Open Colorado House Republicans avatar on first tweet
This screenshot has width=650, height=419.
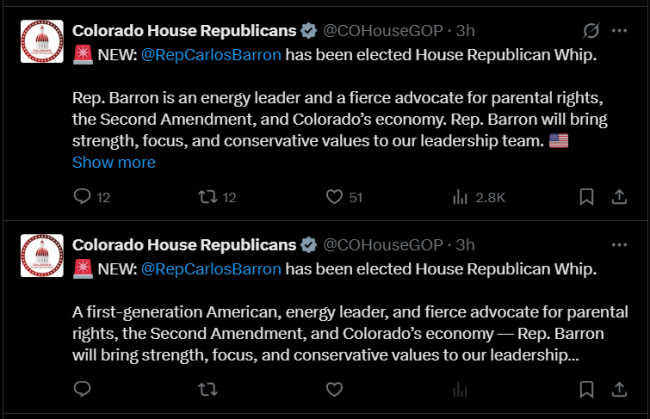point(43,43)
